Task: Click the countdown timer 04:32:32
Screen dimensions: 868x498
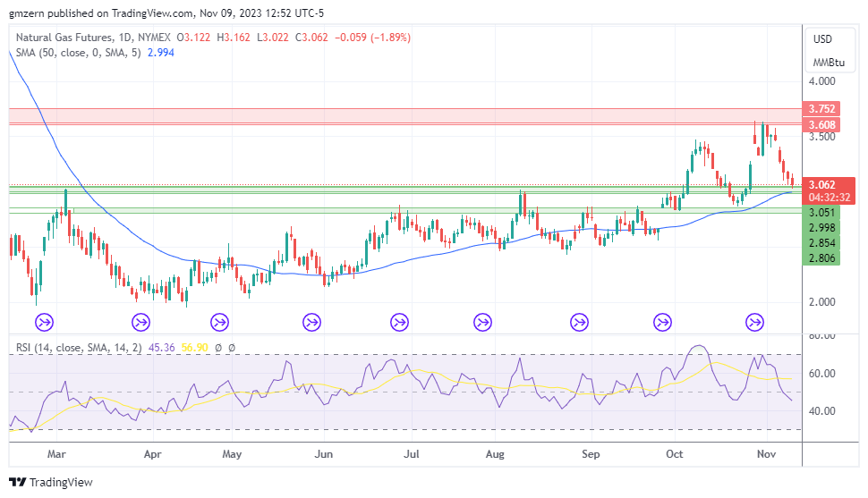Action: (829, 198)
